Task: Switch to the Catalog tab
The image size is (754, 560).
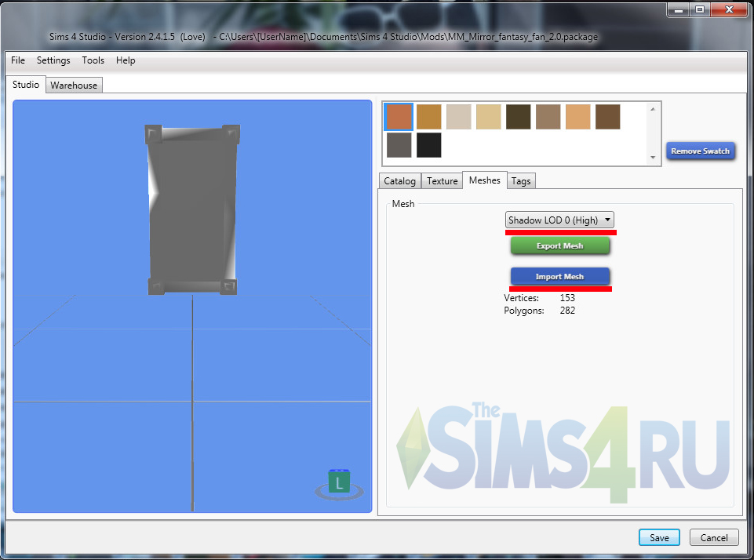Action: point(399,181)
